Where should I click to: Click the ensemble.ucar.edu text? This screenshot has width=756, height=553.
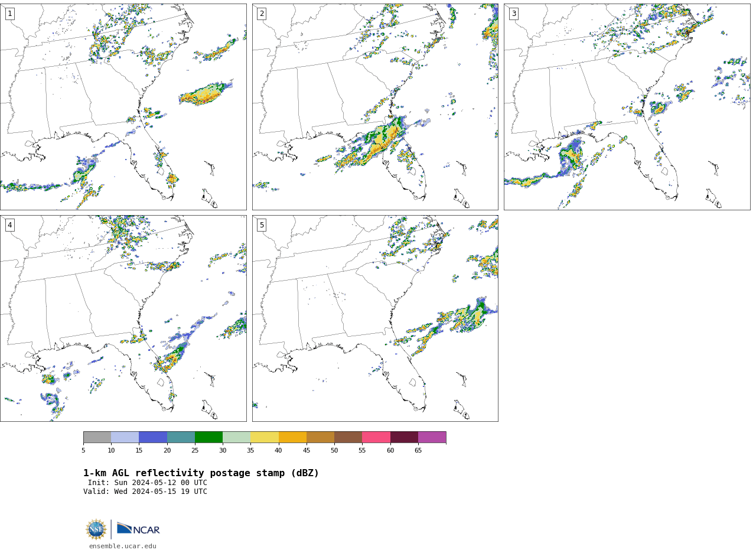click(123, 546)
